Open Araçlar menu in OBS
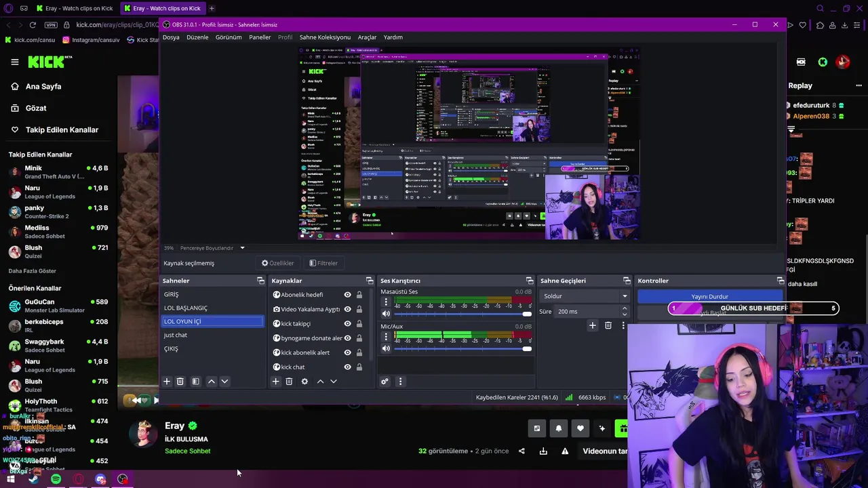Screen dimensions: 868x488 click(367, 37)
